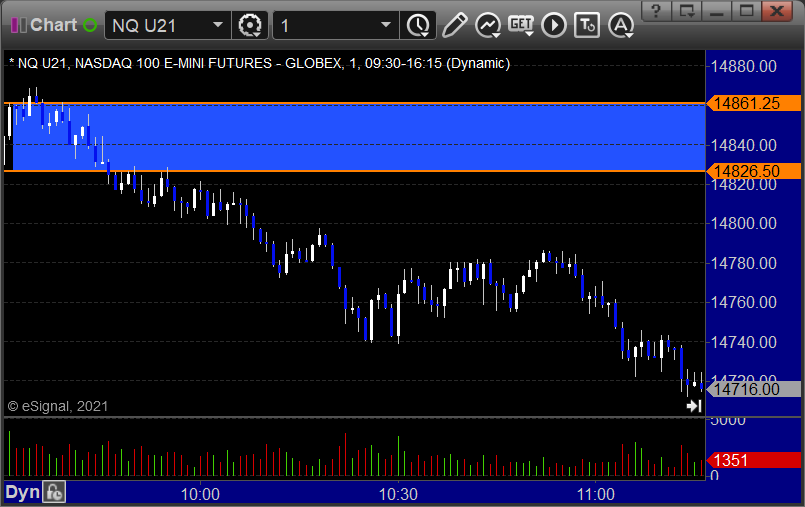Viewport: 805px width, 507px height.
Task: Open the time template clock icon
Action: (x=418, y=25)
